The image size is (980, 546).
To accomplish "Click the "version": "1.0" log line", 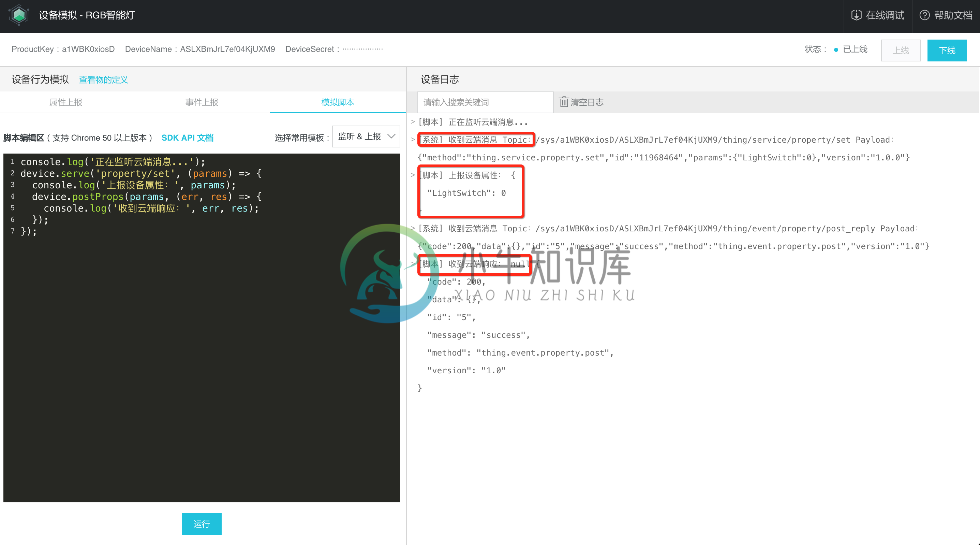I will 466,371.
